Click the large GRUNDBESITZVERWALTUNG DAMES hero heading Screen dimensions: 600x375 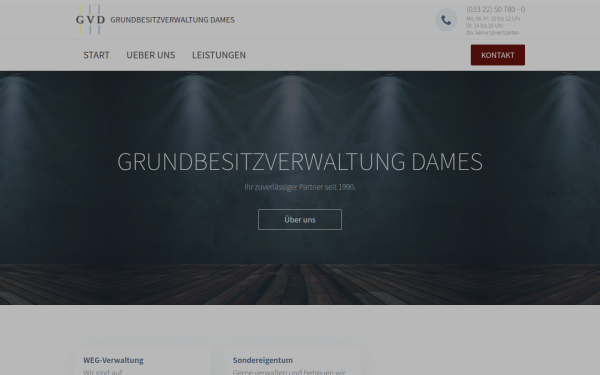300,161
